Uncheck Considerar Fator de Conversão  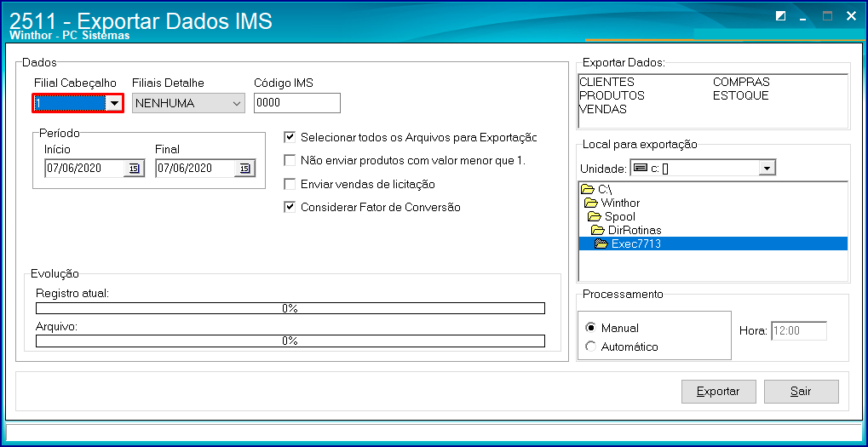pos(289,208)
